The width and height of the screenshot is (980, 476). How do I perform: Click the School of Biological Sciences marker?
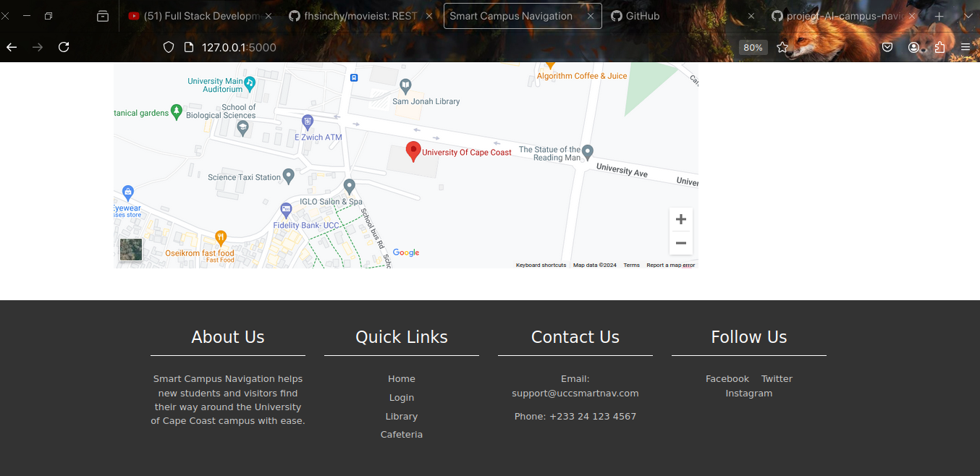242,129
